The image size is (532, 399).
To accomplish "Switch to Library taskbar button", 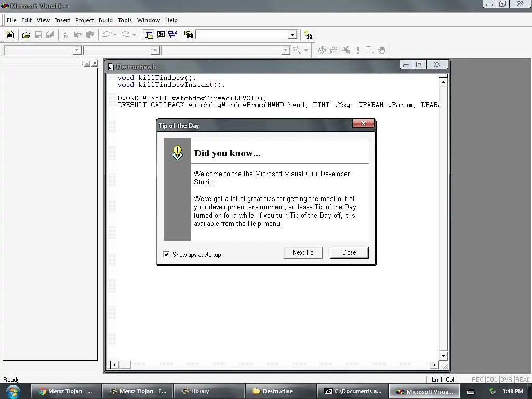I will point(209,391).
